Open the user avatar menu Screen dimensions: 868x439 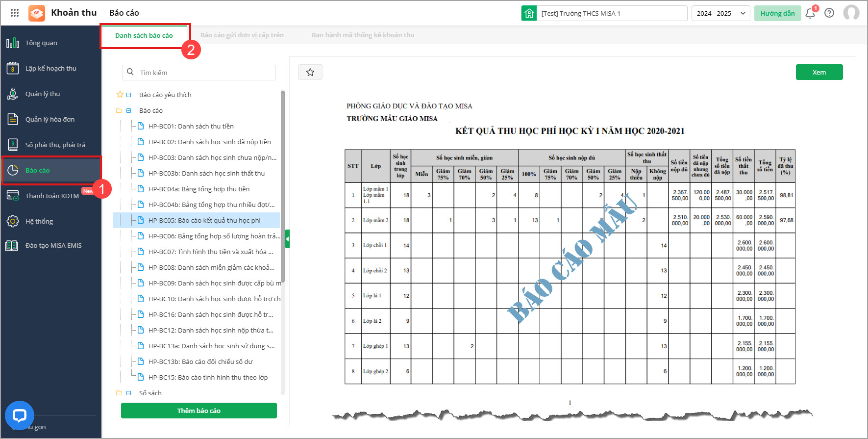pyautogui.click(x=851, y=13)
